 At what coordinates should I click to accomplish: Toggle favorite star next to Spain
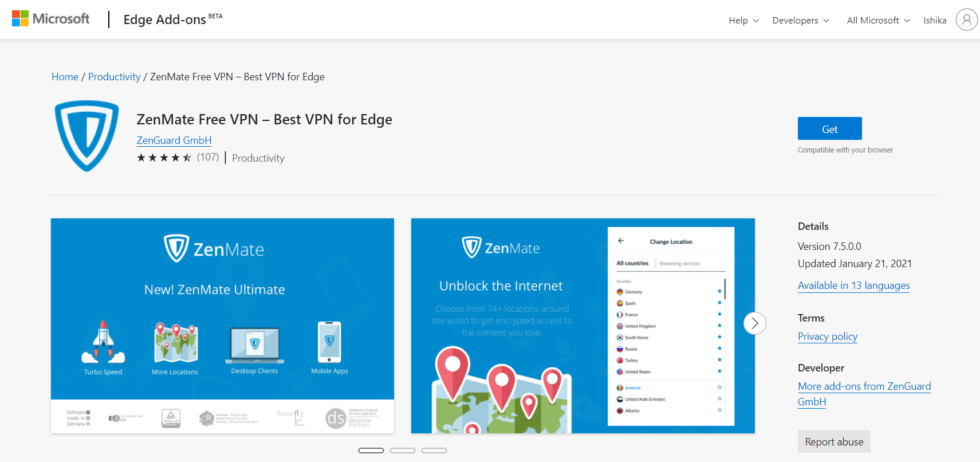pyautogui.click(x=720, y=303)
